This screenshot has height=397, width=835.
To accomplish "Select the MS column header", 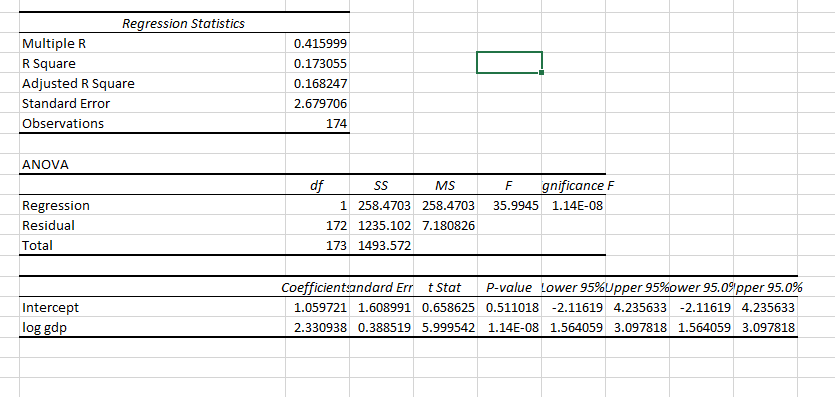I will (x=445, y=185).
